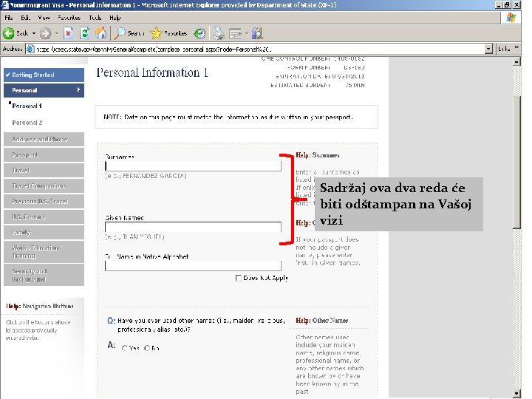
Task: Click the Address bar URL field
Action: click(255, 49)
